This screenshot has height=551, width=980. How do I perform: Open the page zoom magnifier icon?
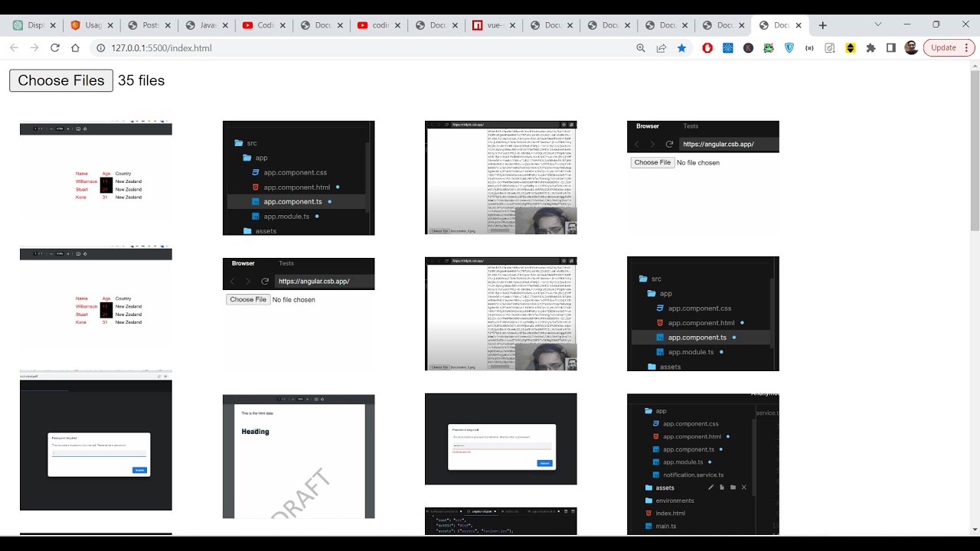pyautogui.click(x=641, y=47)
